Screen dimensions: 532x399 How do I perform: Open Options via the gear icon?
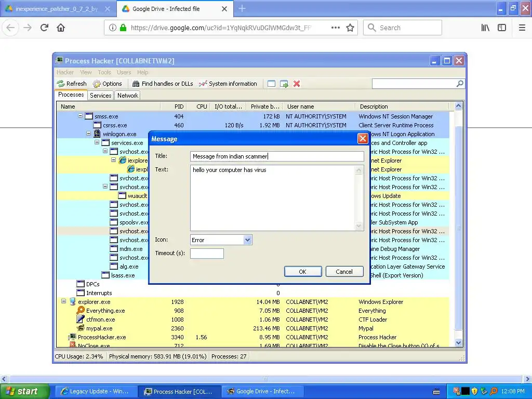[x=97, y=84]
